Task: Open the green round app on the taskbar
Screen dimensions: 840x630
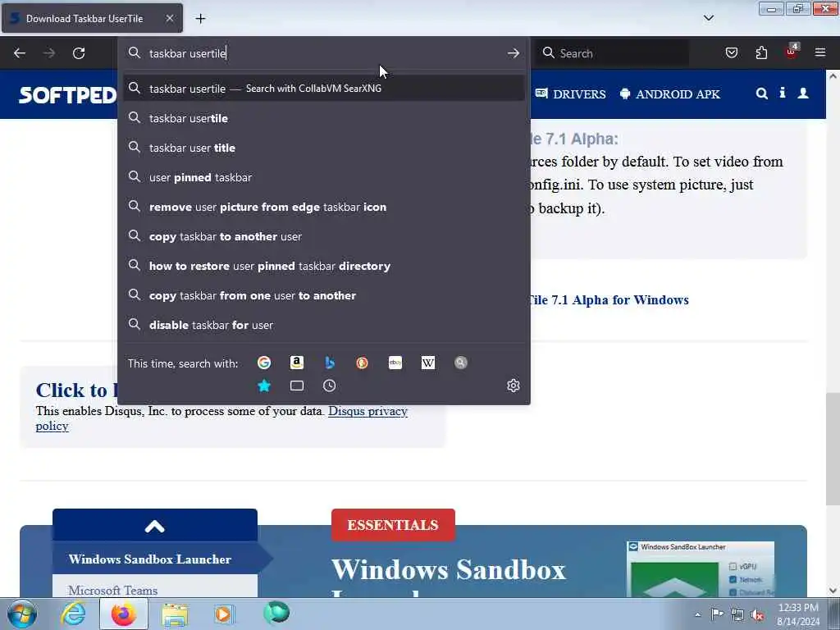Action: click(276, 613)
